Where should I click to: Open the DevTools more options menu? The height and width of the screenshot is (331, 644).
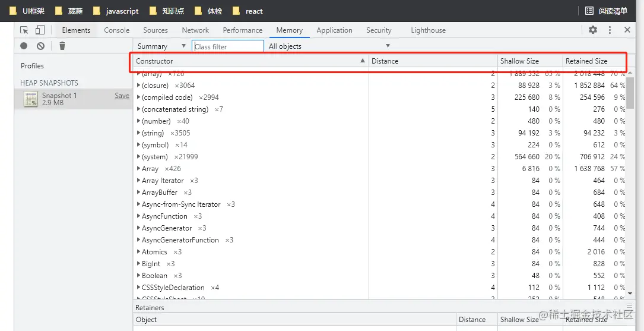coord(610,30)
